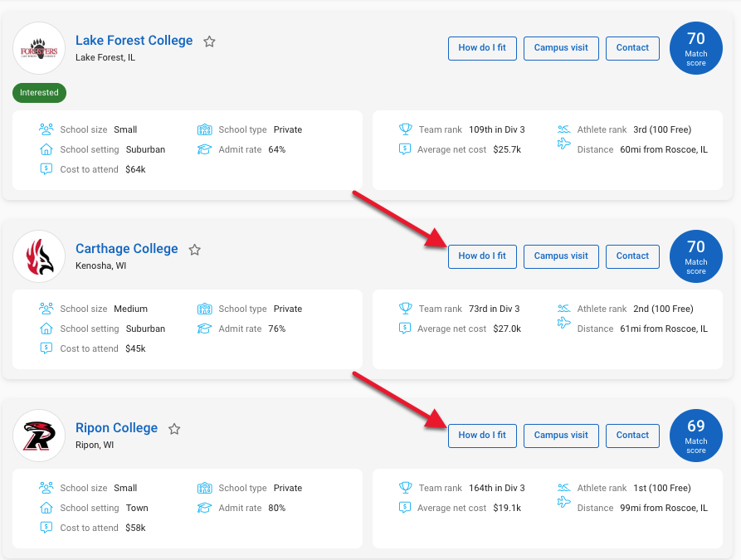Click How do I fit for Carthage
Screen dimensions: 741x560
482,256
